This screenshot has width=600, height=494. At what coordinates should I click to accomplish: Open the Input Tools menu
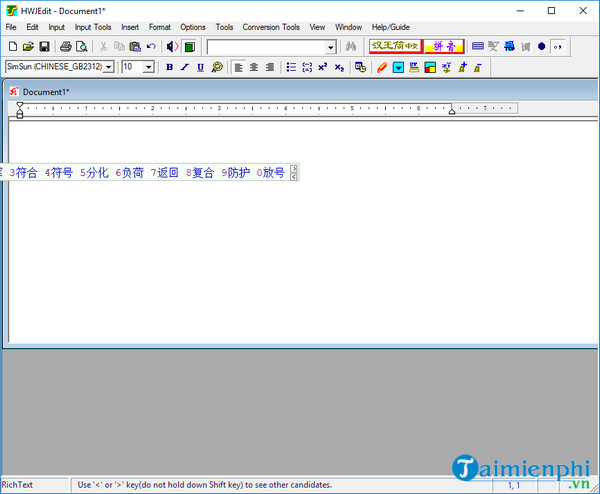tap(93, 27)
